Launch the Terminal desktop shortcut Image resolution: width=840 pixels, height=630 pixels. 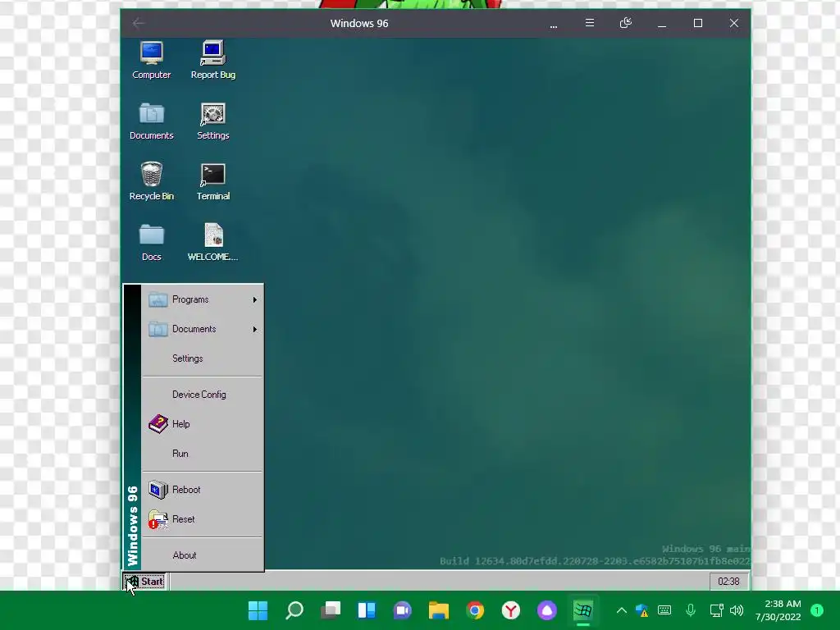coord(212,181)
